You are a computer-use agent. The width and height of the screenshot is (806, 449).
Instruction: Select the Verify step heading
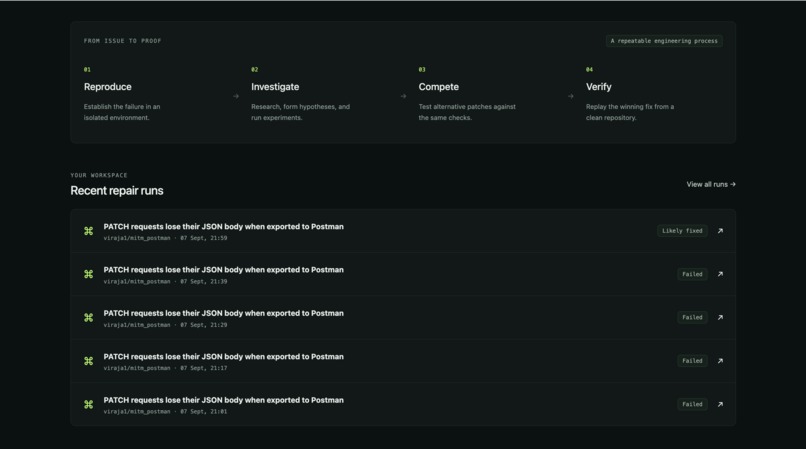[x=598, y=87]
